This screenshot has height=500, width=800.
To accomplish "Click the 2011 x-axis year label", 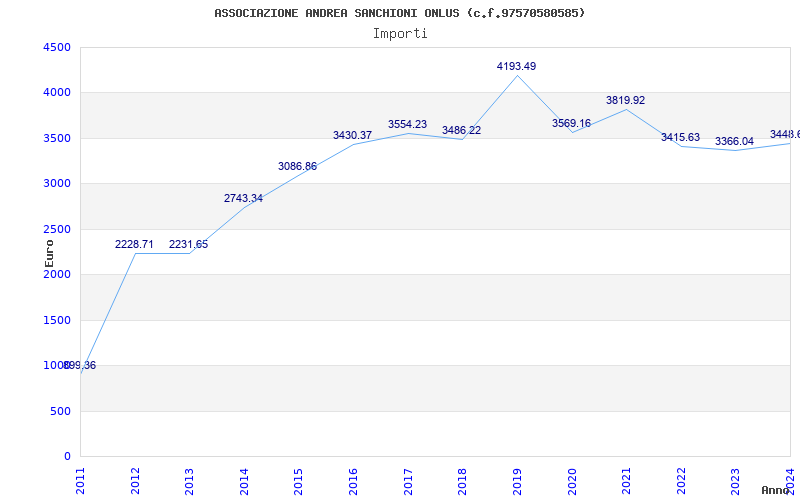I will tap(81, 481).
